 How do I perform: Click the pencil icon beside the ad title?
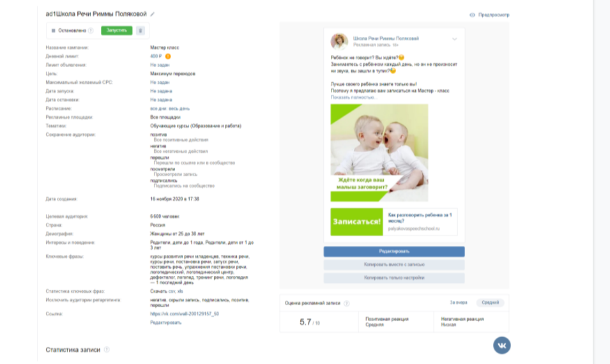(x=153, y=15)
